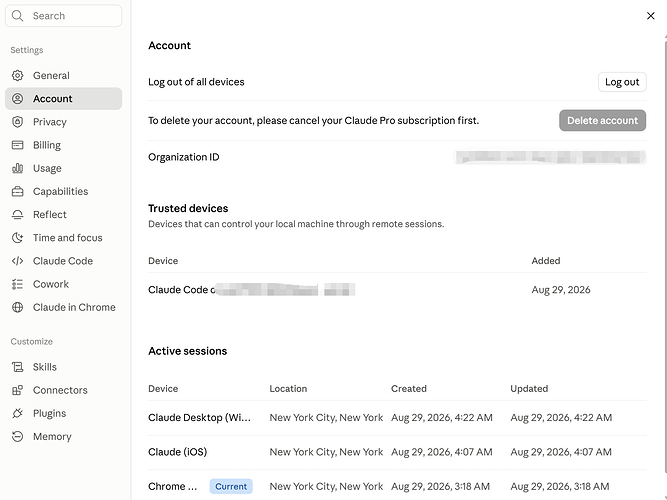The image size is (667, 500).
Task: Click the Created column header
Action: click(x=408, y=389)
